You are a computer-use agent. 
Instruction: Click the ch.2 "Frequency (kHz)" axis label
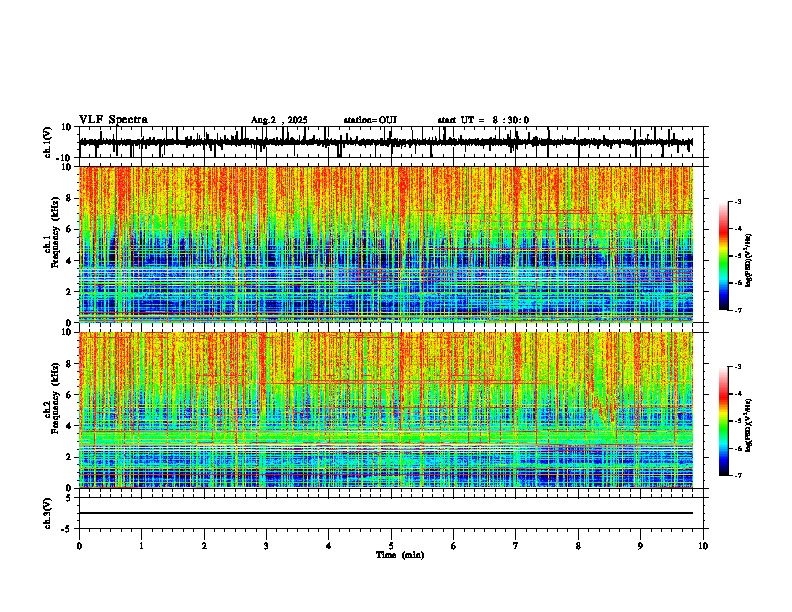point(54,398)
